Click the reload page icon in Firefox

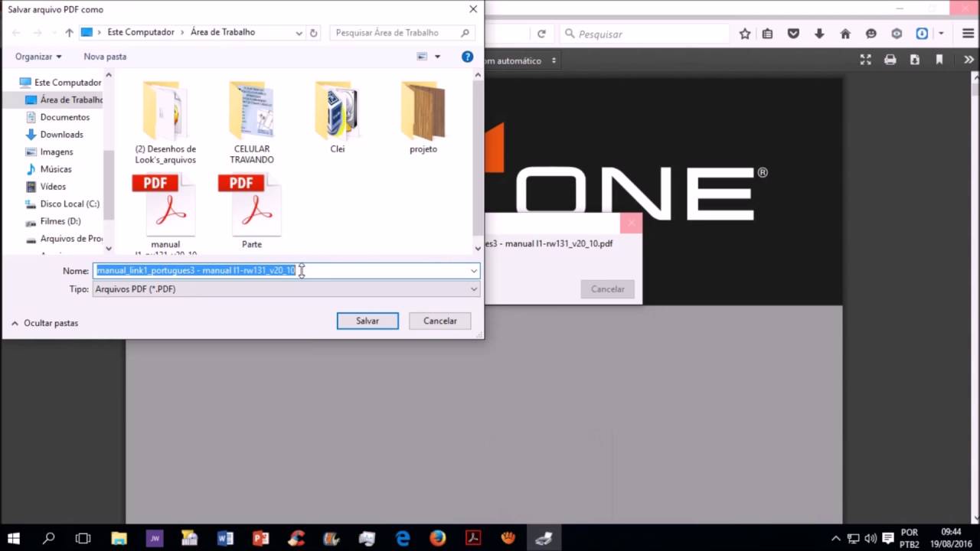coord(541,34)
